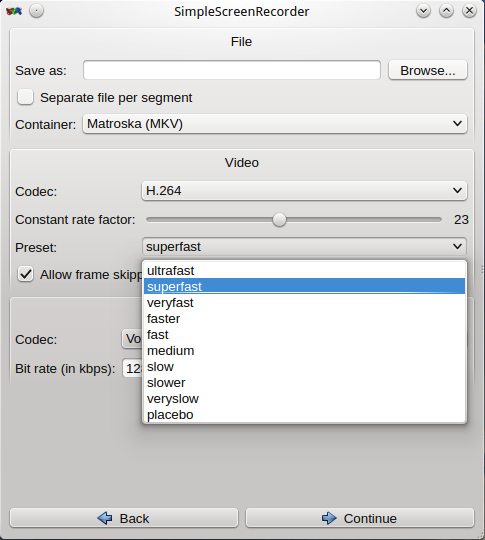Click the blue Continue arrow icon

pos(329,518)
